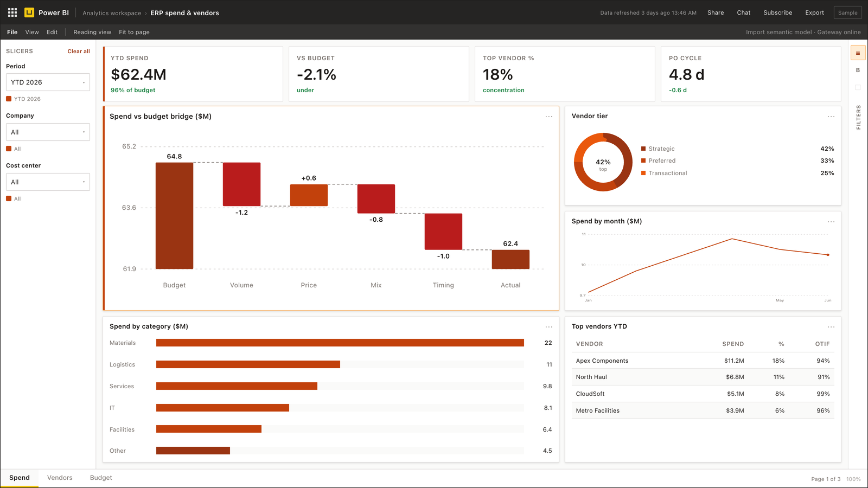Toggle the filters pane lines icon
Viewport: 868px width, 488px height.
click(x=858, y=53)
